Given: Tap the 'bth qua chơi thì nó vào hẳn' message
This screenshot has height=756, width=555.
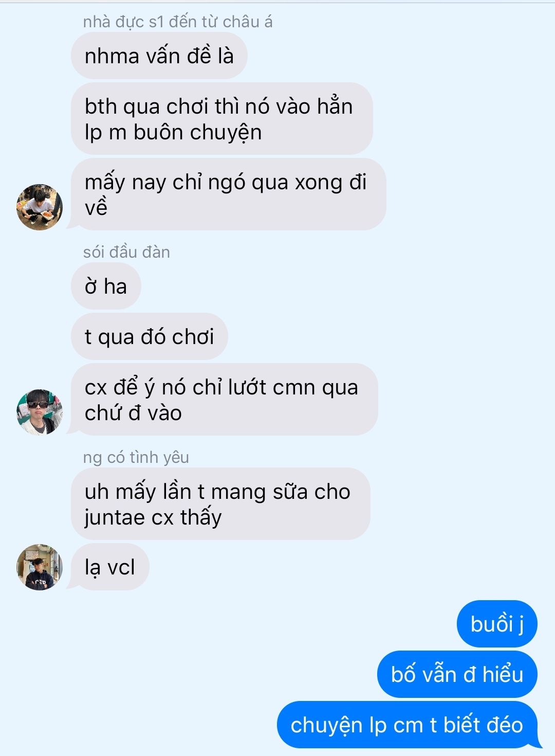Looking at the screenshot, I should pyautogui.click(x=222, y=119).
